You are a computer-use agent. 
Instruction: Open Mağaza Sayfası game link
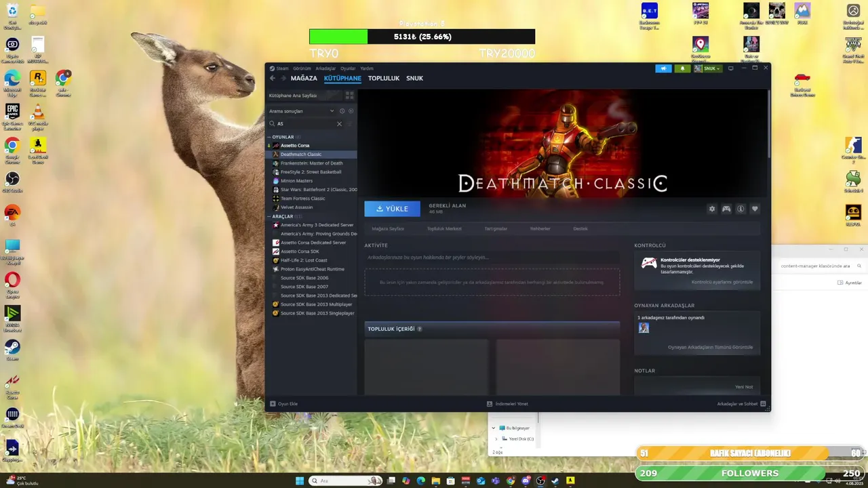(388, 228)
